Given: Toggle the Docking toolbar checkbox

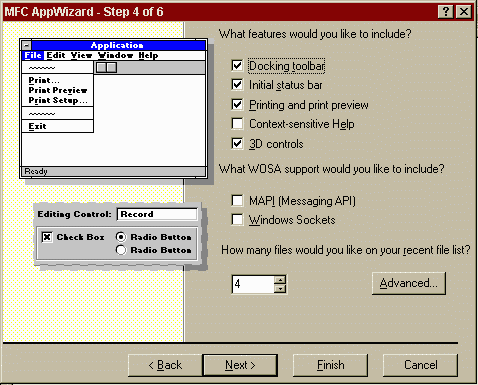Looking at the screenshot, I should click(237, 66).
